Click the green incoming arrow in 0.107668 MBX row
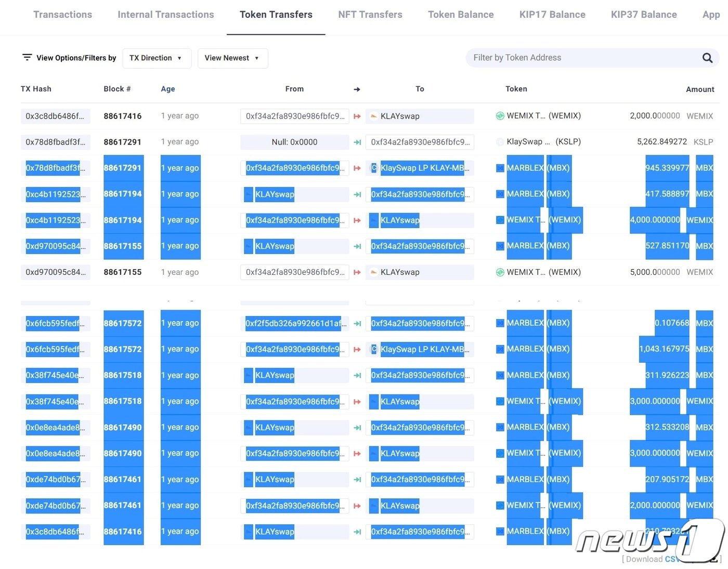This screenshot has width=728, height=569. click(357, 324)
